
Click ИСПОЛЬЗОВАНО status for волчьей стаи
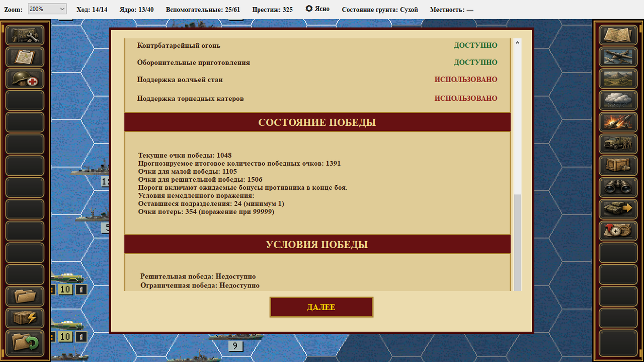[x=466, y=80]
